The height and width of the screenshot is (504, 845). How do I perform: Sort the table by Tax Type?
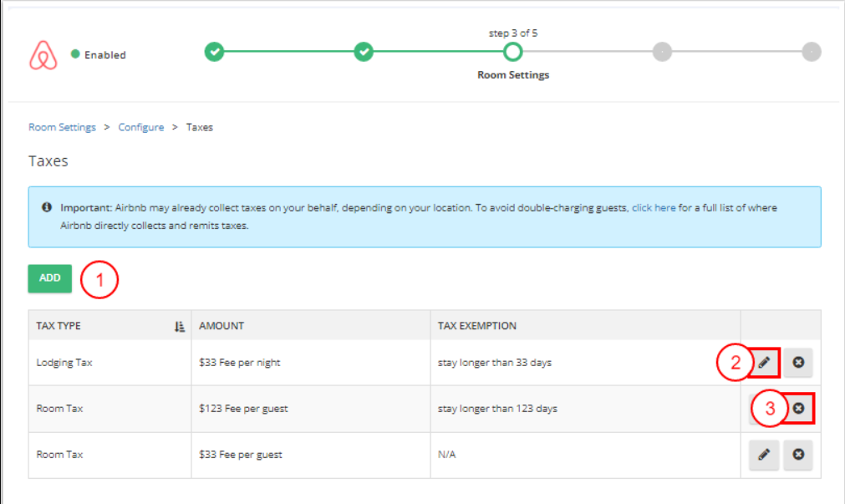click(x=179, y=327)
